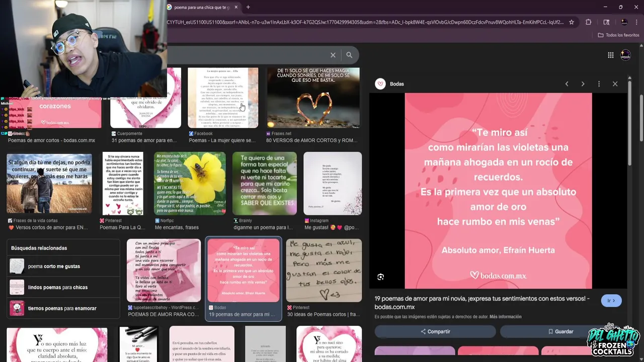Open the preview panel's three-dot options
The width and height of the screenshot is (644, 362).
tap(599, 84)
